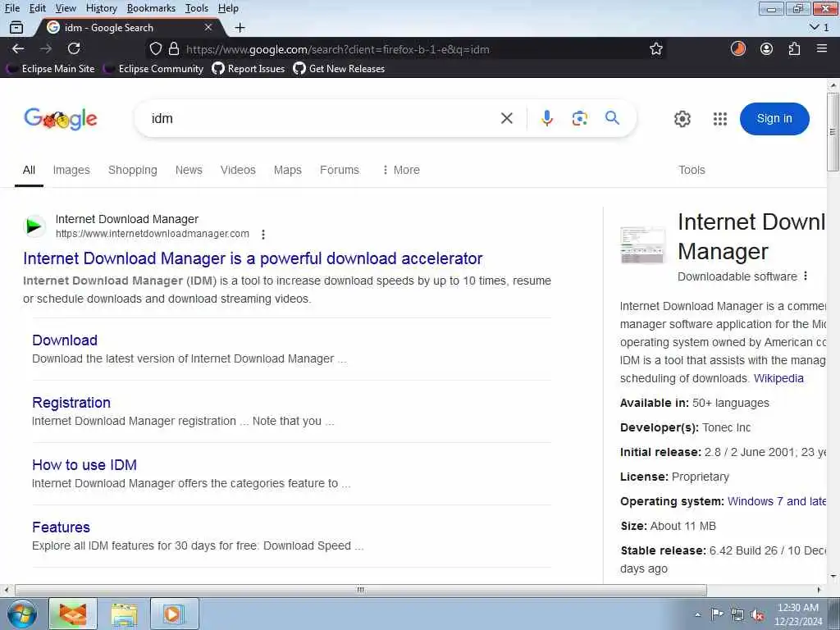The height and width of the screenshot is (630, 840).
Task: Open the Tools menu in the menu bar
Action: coord(197,8)
